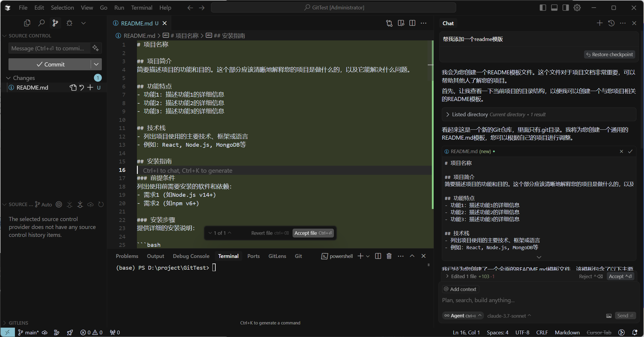Attach image in chat input
This screenshot has height=337, width=644.
click(x=609, y=316)
